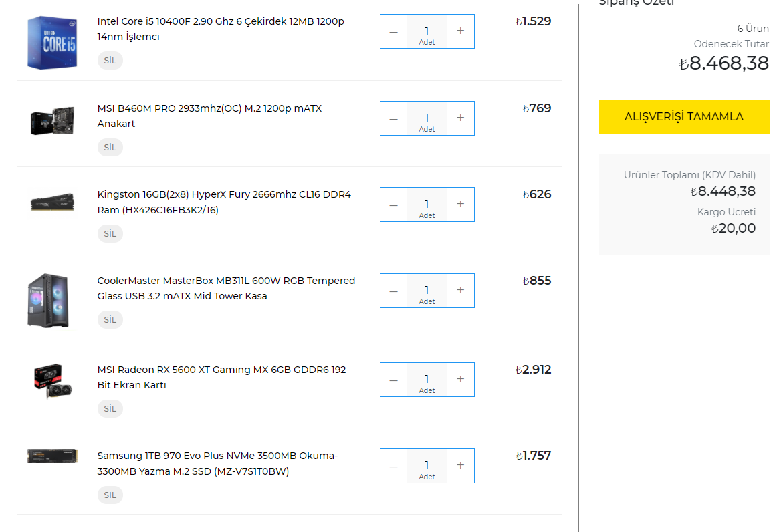Decrease Kingston HyperX Fury RAM quantity
Viewport: 781px width, 532px height.
coord(393,205)
